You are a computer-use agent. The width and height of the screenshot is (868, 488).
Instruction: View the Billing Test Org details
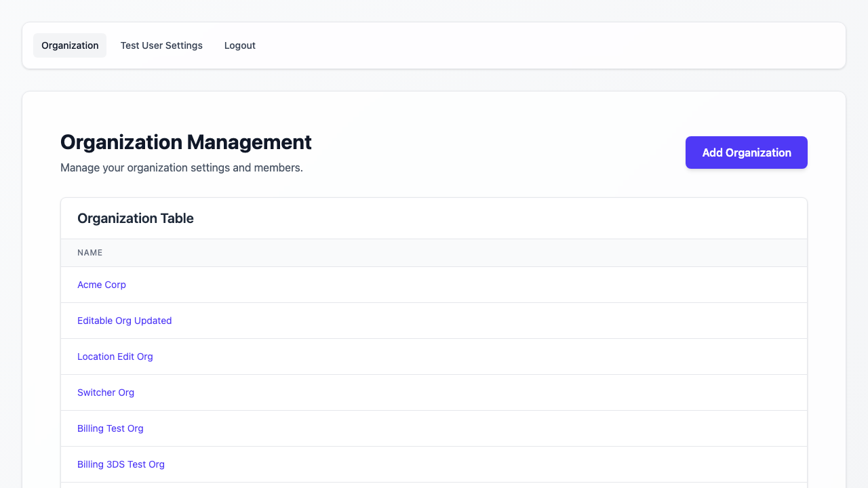111,428
